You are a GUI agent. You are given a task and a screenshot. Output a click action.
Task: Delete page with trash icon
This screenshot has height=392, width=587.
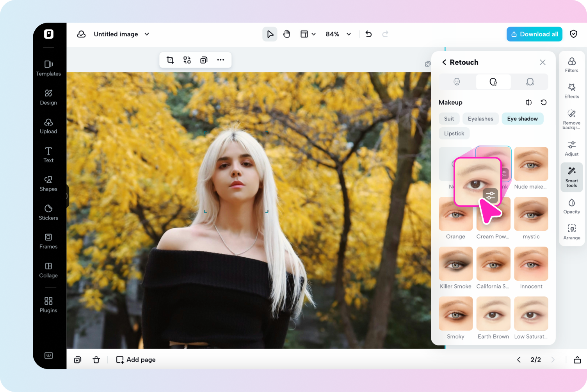coord(96,360)
